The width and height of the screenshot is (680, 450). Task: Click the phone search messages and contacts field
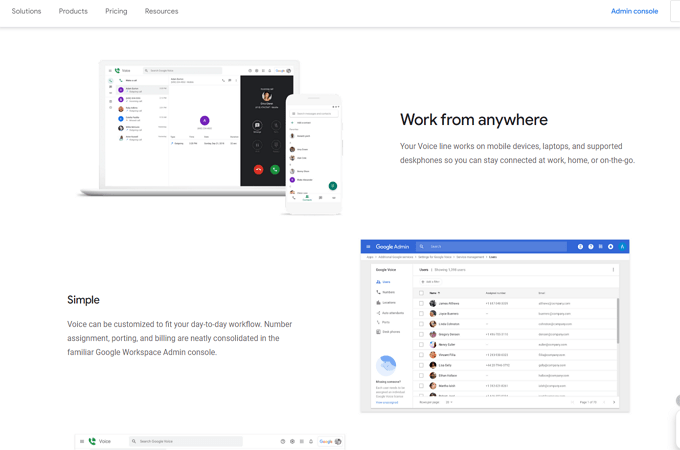(314, 114)
